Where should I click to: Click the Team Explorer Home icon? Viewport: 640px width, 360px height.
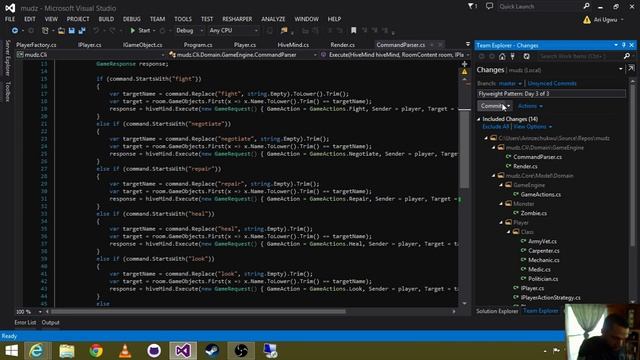coord(502,56)
